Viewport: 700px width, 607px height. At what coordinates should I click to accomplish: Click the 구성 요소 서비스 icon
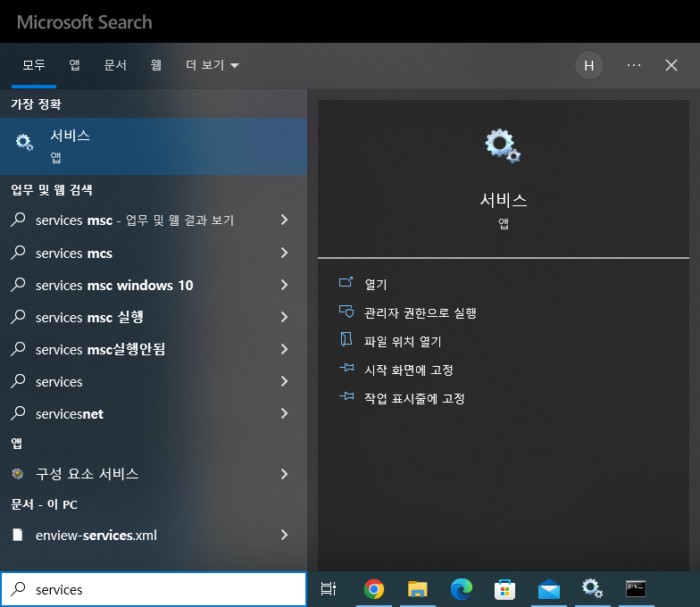18,474
